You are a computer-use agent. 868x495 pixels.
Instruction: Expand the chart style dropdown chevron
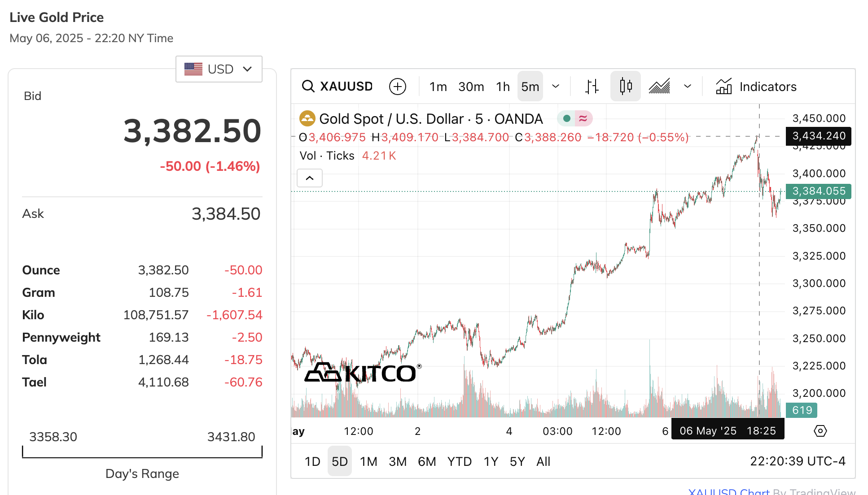click(x=687, y=86)
